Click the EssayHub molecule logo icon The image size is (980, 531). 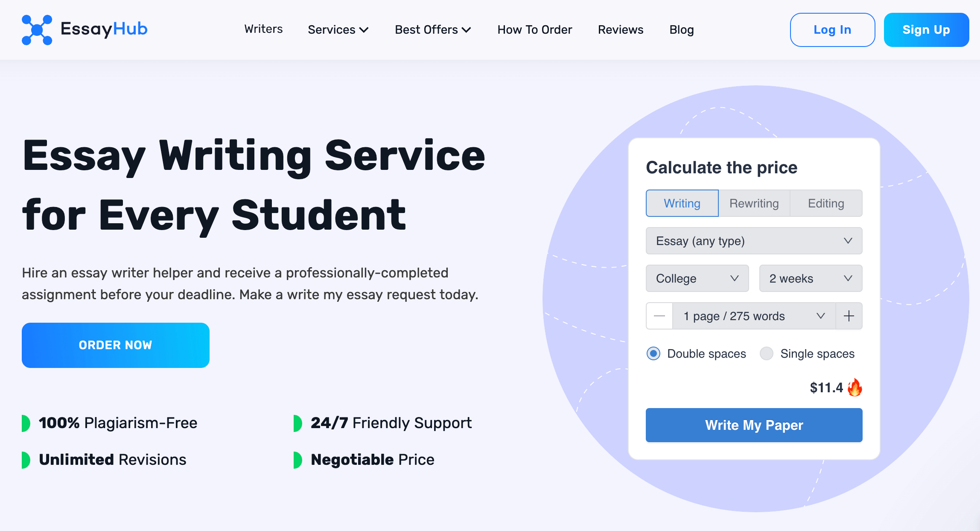click(37, 30)
